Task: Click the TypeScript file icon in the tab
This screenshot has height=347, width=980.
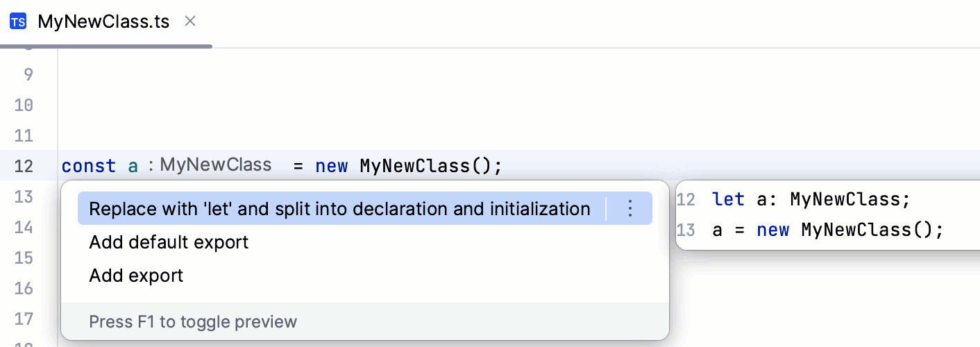Action: 19,22
